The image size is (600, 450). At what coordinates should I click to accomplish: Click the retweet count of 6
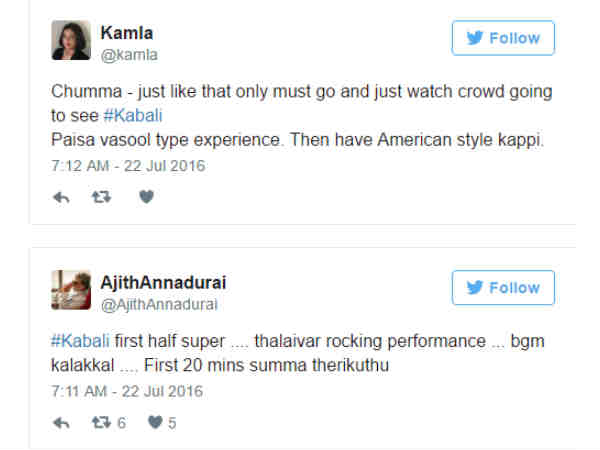pos(121,423)
